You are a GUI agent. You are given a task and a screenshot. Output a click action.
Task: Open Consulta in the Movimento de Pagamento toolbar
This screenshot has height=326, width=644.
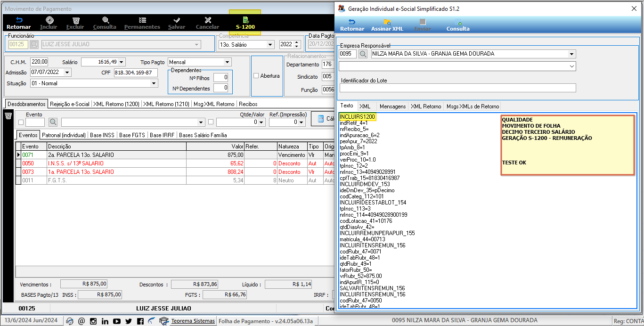click(105, 23)
